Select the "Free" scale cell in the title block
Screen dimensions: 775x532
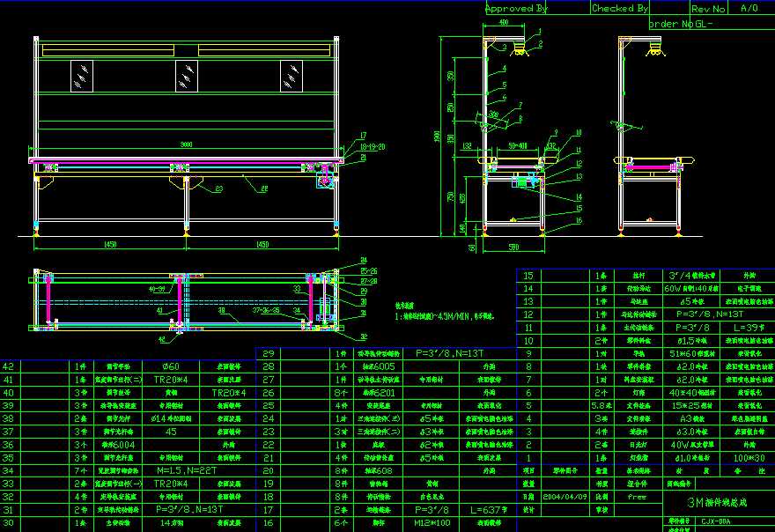tap(637, 497)
